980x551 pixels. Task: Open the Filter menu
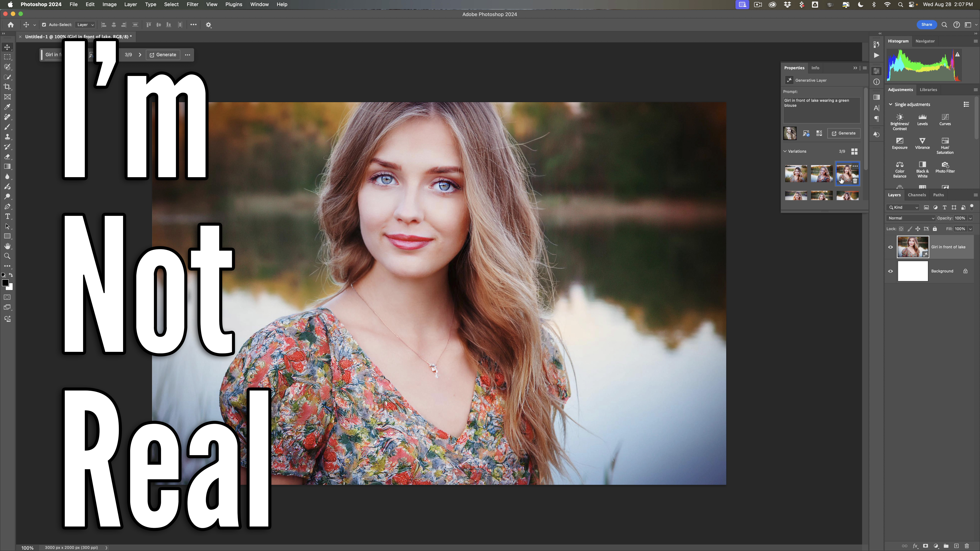192,4
